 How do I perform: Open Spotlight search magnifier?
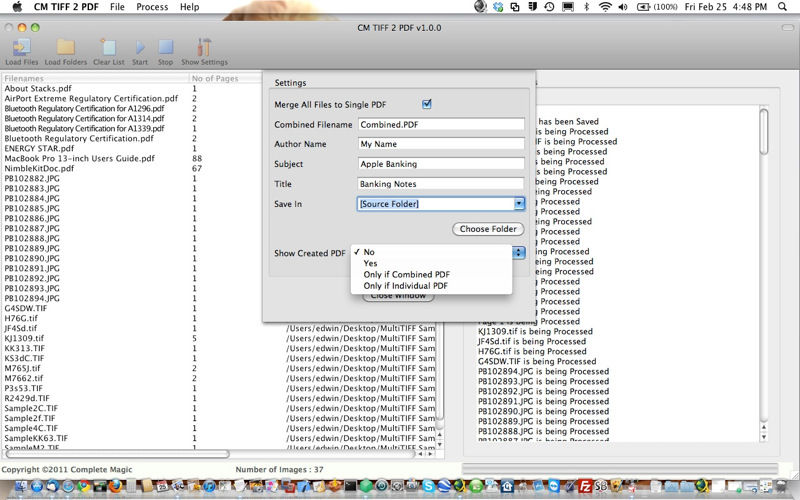[x=782, y=7]
